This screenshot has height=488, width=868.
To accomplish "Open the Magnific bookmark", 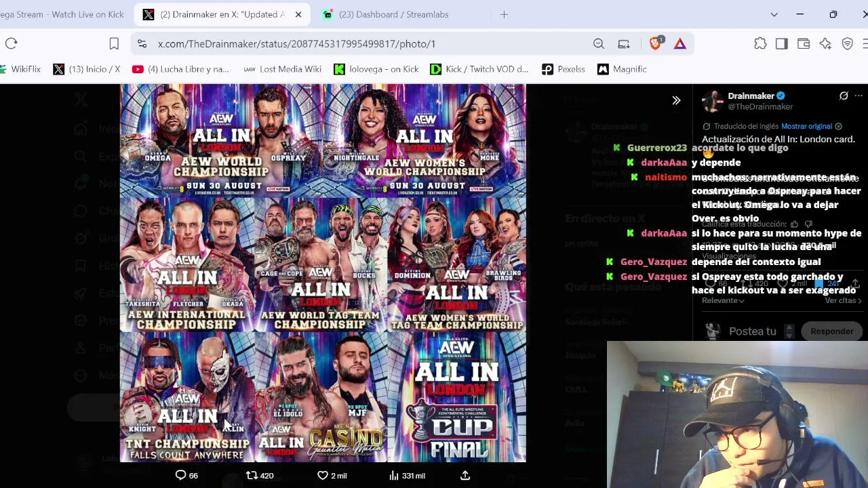I will coord(622,69).
